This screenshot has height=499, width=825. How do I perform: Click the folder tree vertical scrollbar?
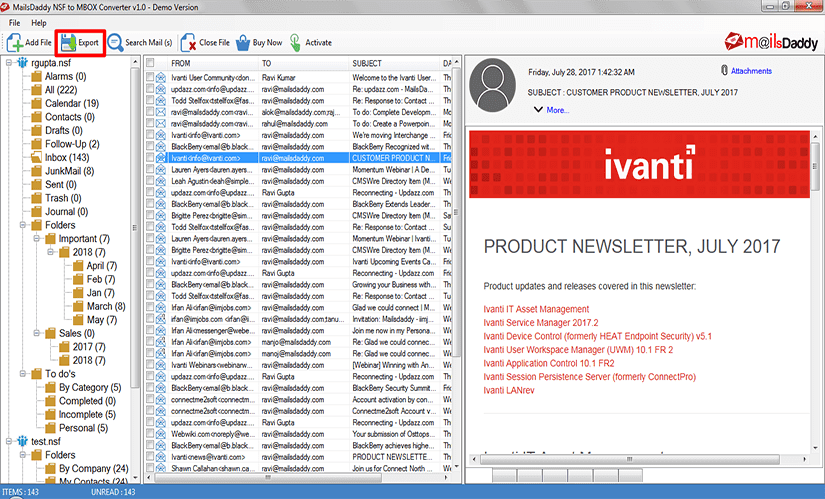click(x=135, y=226)
